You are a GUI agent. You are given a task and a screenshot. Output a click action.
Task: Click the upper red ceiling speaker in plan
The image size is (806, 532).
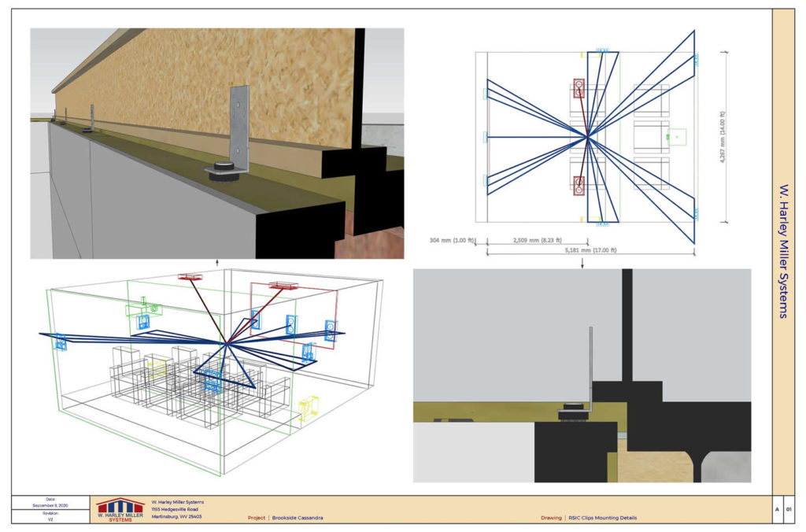[579, 87]
